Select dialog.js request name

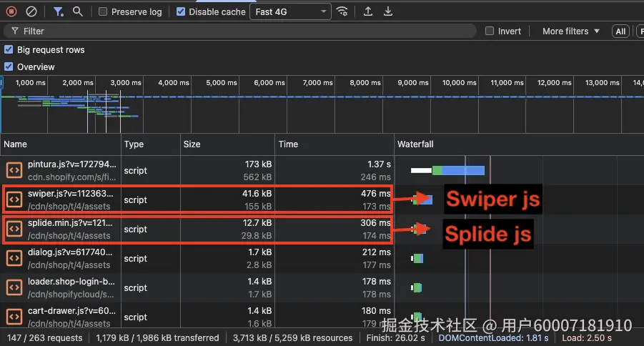click(x=70, y=252)
